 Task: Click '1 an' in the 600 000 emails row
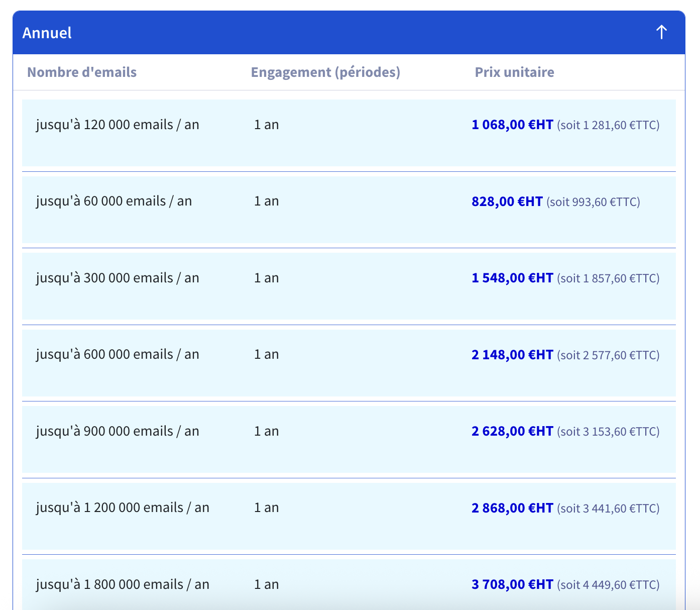266,355
